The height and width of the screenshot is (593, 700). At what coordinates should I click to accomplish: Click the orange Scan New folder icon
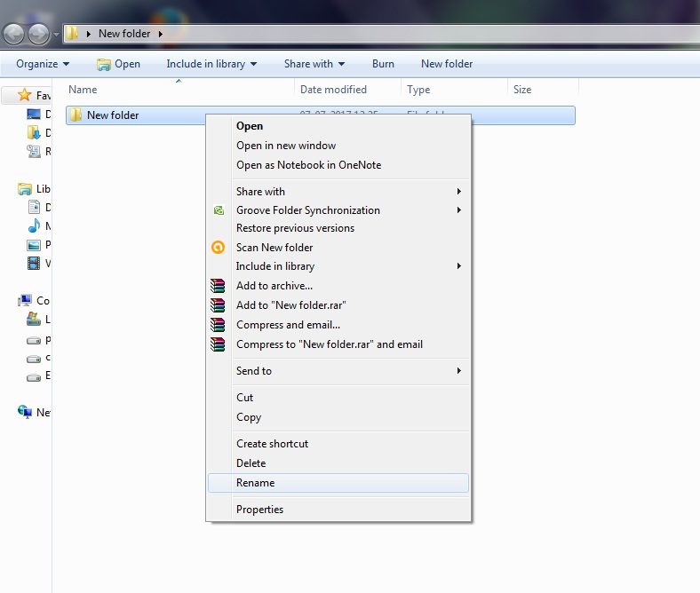click(218, 248)
